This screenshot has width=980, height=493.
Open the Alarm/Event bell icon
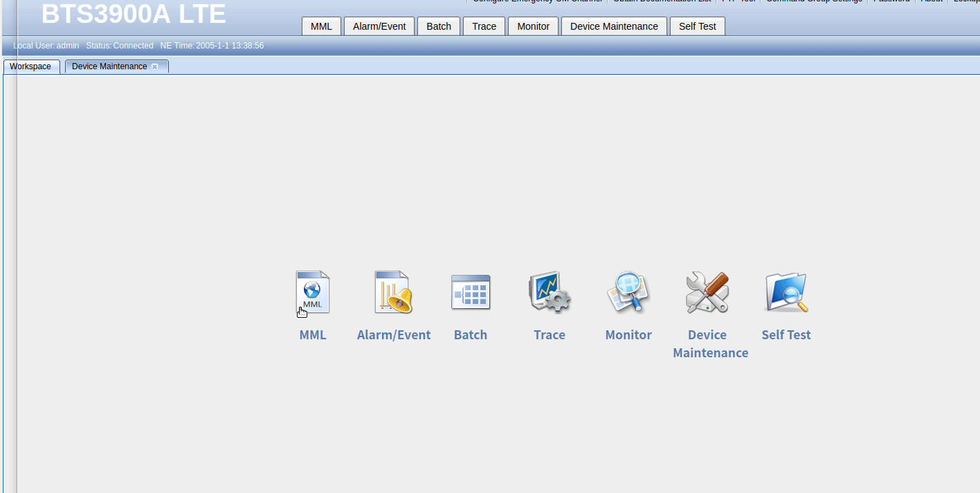[x=393, y=292]
